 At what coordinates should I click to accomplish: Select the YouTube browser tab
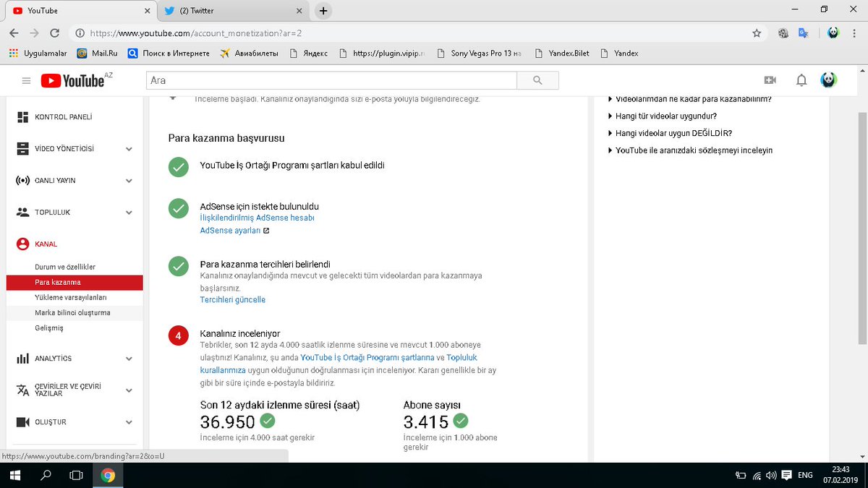coord(82,11)
